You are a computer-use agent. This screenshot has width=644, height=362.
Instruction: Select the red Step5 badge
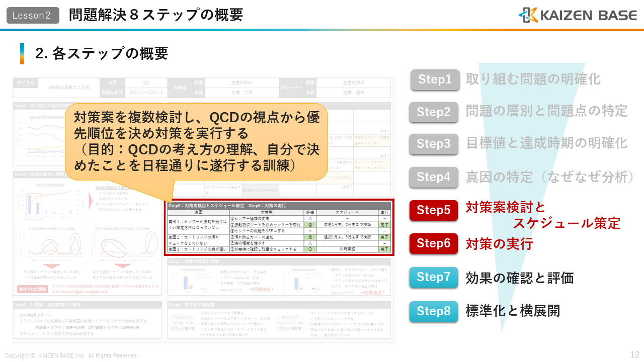click(434, 210)
